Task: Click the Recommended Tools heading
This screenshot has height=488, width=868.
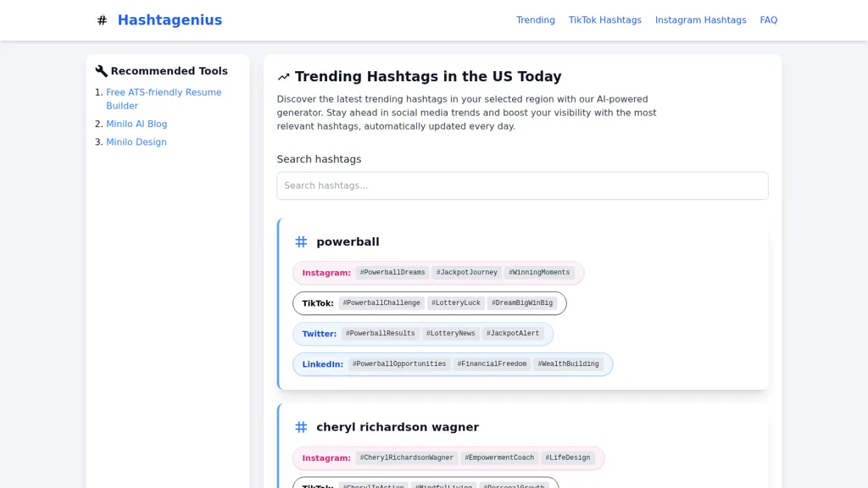Action: click(170, 71)
